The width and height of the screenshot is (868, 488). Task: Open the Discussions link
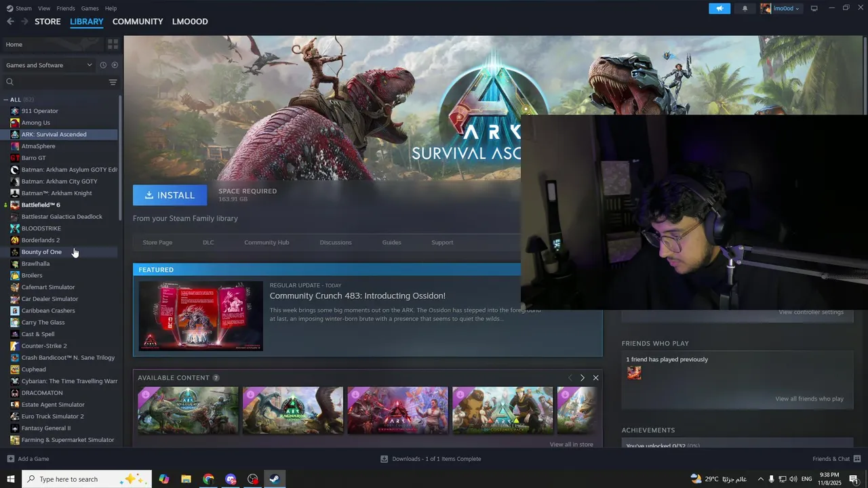336,243
